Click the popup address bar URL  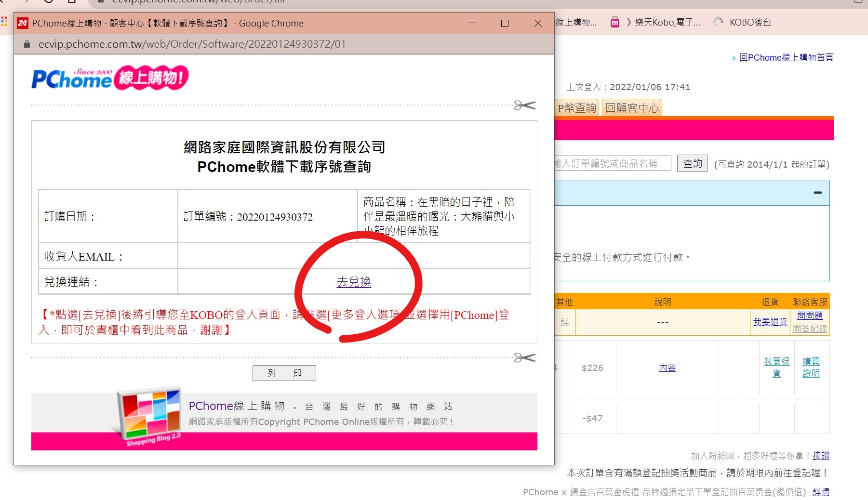coord(192,44)
